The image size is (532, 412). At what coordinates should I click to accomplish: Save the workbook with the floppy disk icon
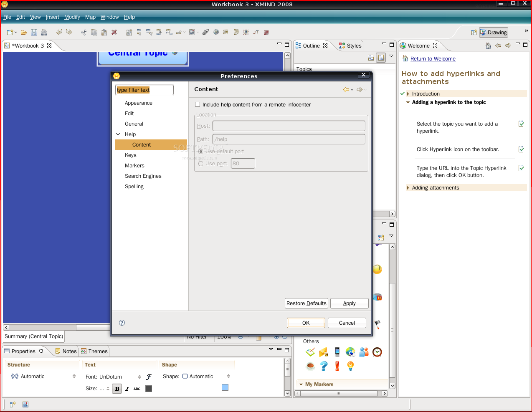[x=34, y=32]
